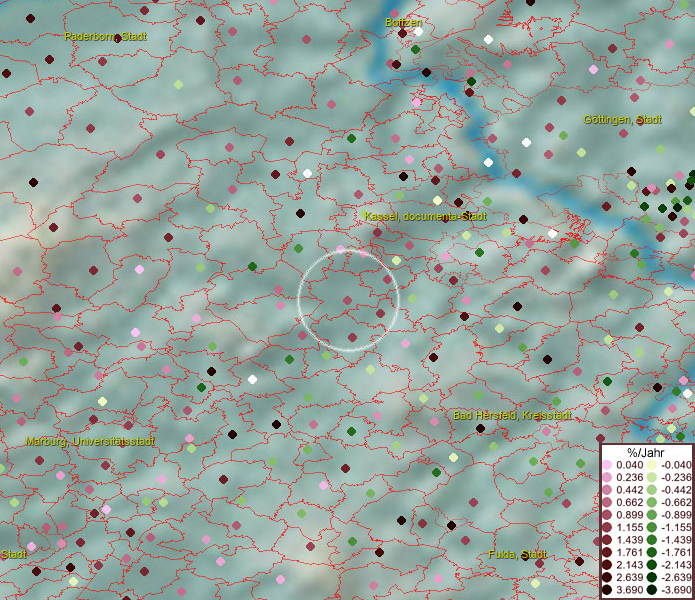
Task: Click legend value -0.662
Action: 676,503
